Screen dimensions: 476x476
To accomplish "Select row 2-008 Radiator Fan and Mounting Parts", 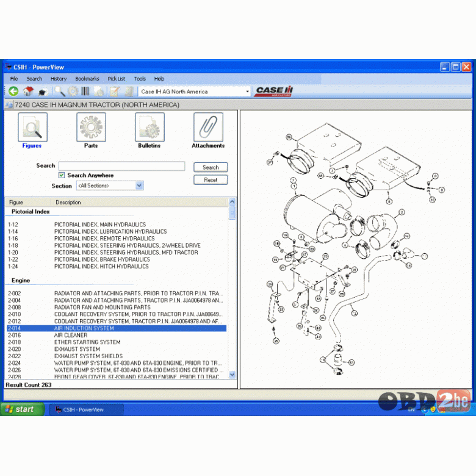I will tap(117, 307).
